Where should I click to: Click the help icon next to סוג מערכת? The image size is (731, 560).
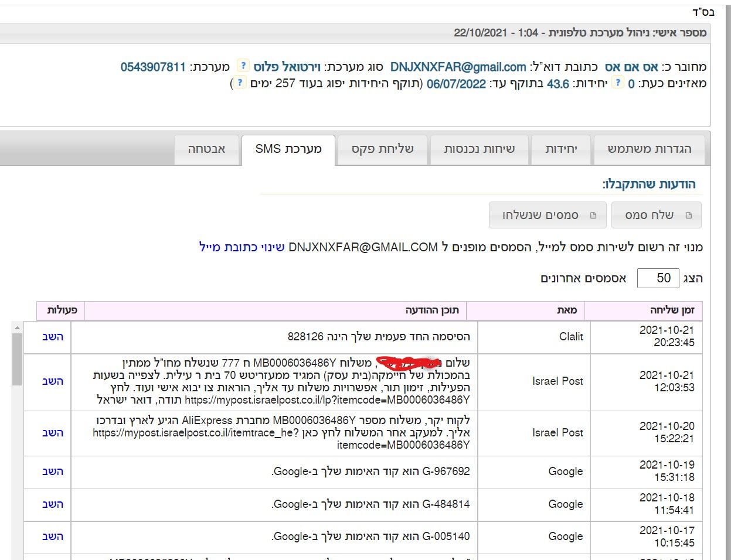(x=243, y=66)
